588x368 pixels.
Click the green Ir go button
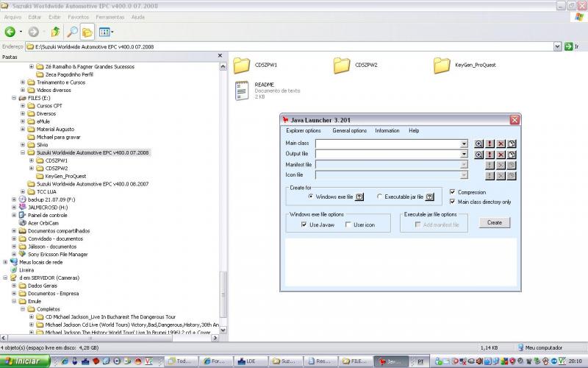point(572,46)
